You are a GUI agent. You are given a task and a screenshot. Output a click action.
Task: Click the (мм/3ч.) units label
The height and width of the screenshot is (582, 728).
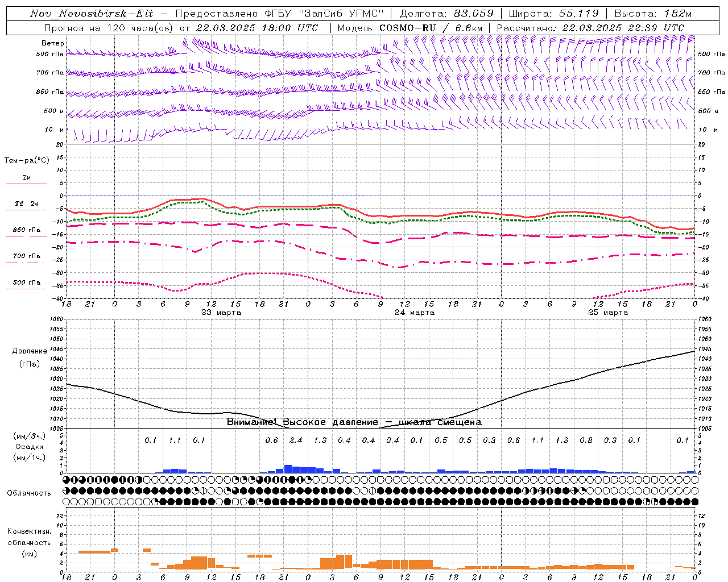point(30,436)
